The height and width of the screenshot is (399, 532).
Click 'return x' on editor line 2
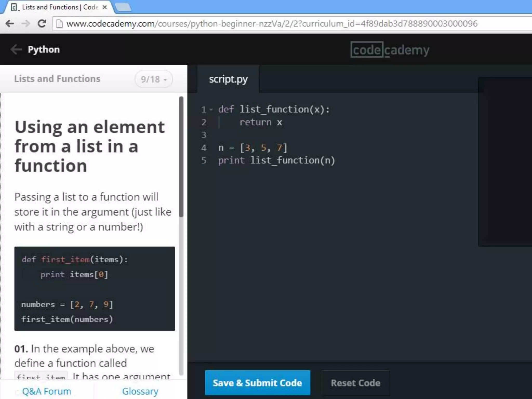pyautogui.click(x=261, y=122)
